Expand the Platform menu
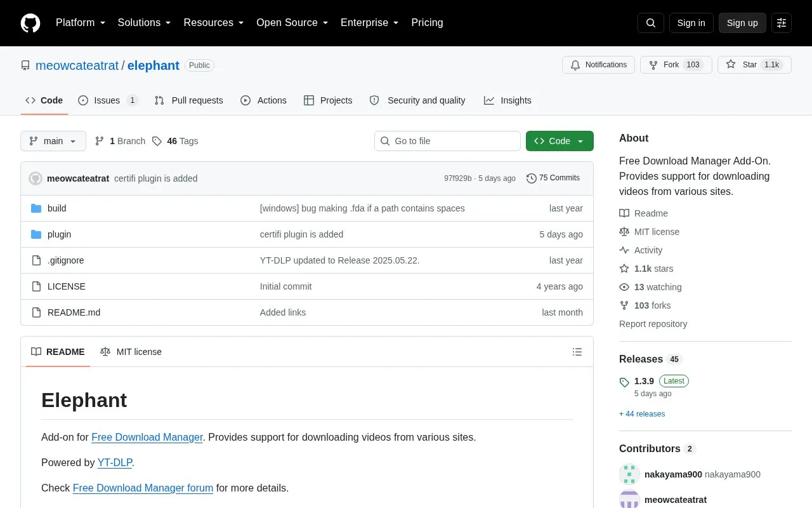Image resolution: width=812 pixels, height=508 pixels. 81,23
